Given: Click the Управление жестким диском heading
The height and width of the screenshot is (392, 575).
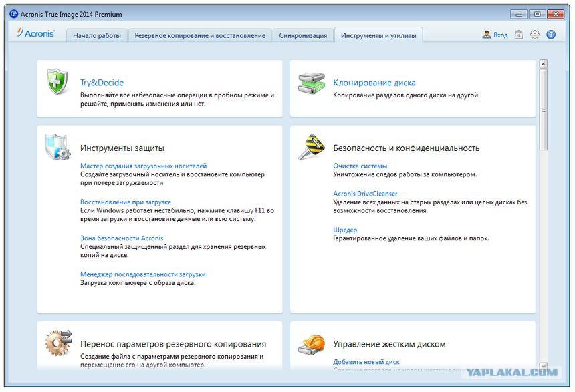Looking at the screenshot, I should click(x=389, y=344).
